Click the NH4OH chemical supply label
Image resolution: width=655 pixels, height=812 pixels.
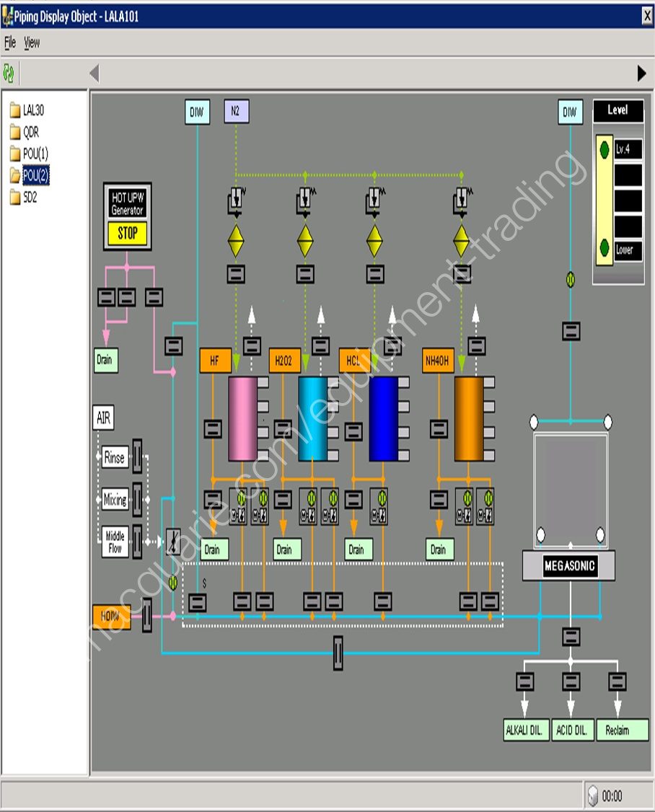point(438,361)
